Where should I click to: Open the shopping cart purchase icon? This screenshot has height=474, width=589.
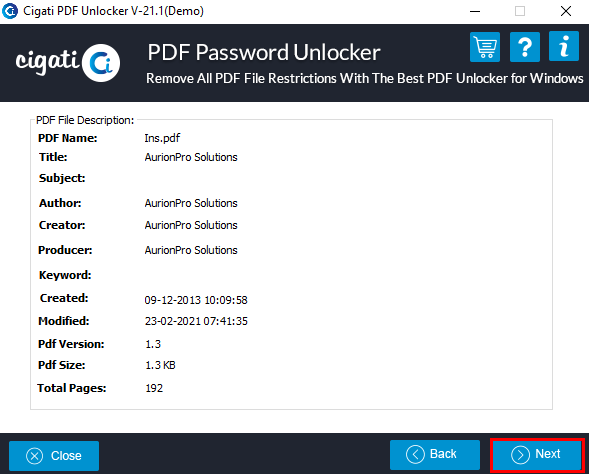coord(485,47)
